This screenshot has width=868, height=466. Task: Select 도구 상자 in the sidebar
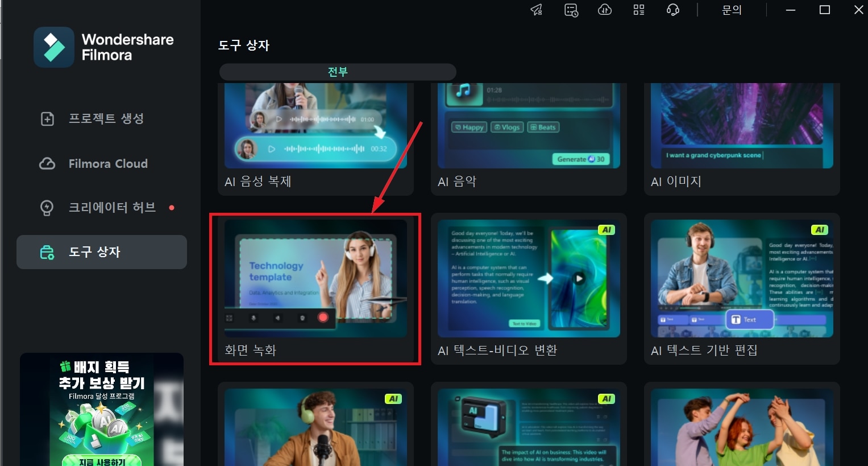pyautogui.click(x=101, y=252)
